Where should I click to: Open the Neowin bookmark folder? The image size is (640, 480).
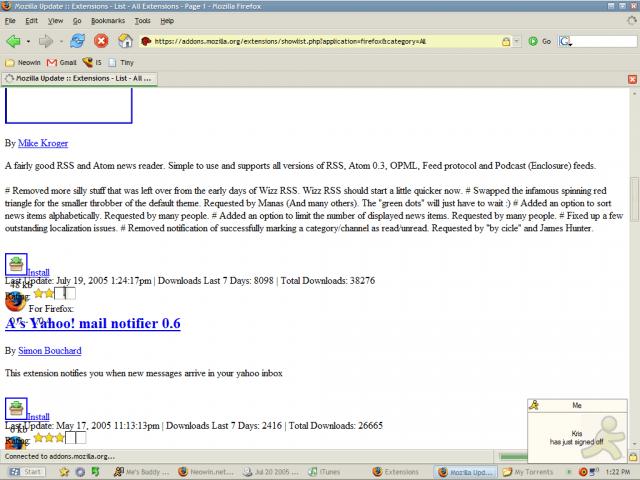coord(23,62)
